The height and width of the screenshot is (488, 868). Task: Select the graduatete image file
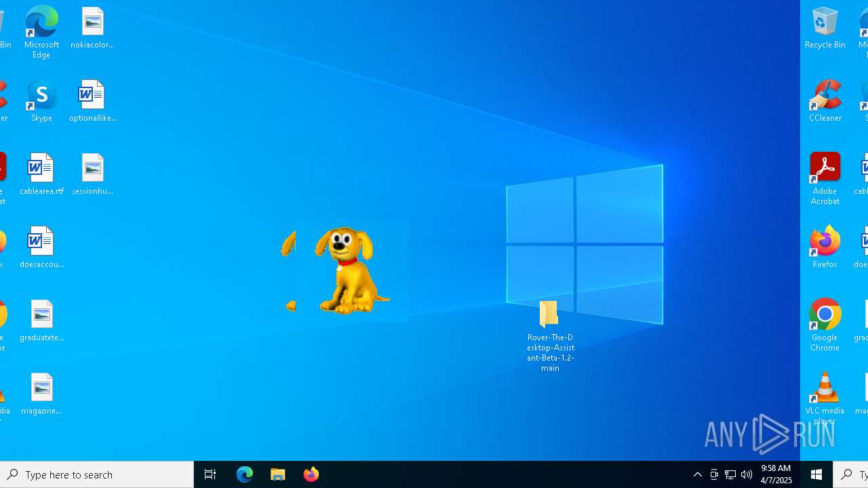[41, 321]
